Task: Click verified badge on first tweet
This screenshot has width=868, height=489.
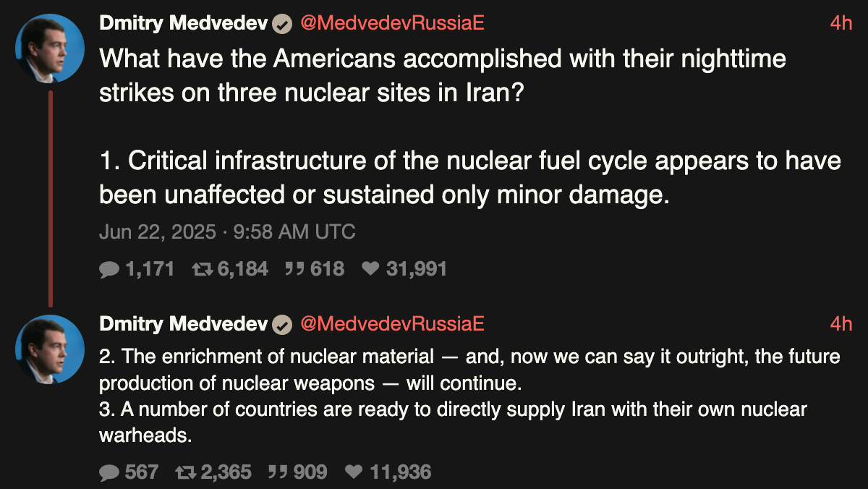Action: click(282, 24)
